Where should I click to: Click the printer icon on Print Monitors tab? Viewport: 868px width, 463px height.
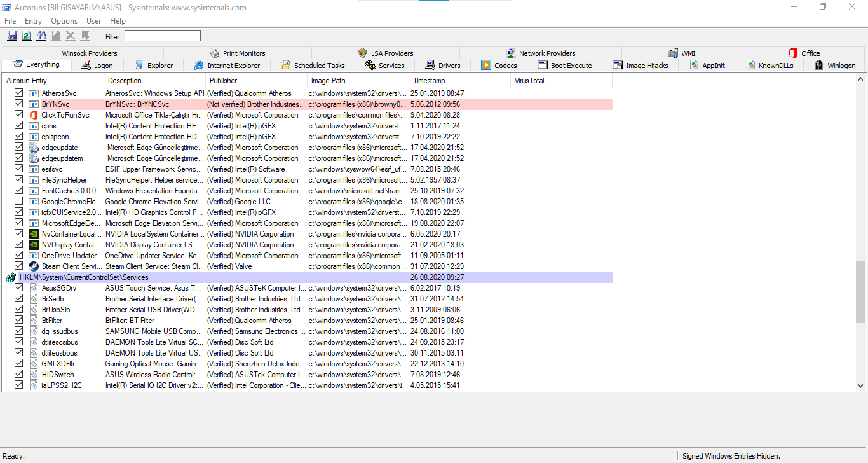(215, 53)
